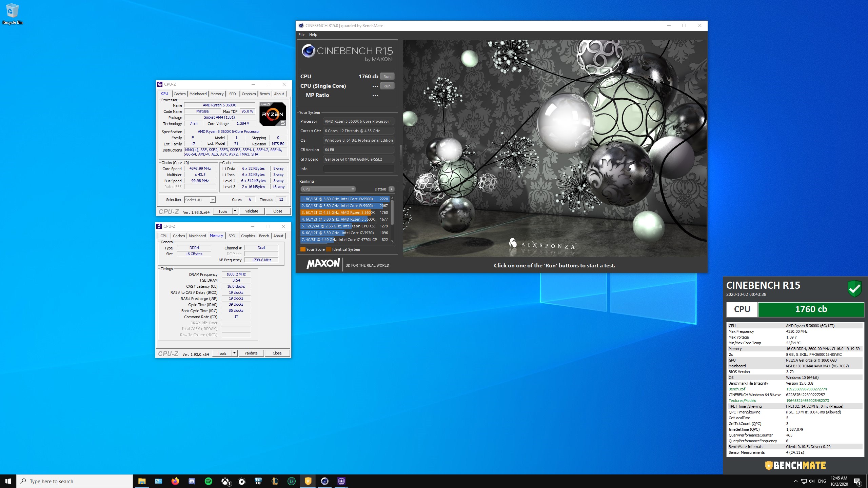868x488 pixels.
Task: Open Bench tab in upper CPU-Z window
Action: (265, 94)
